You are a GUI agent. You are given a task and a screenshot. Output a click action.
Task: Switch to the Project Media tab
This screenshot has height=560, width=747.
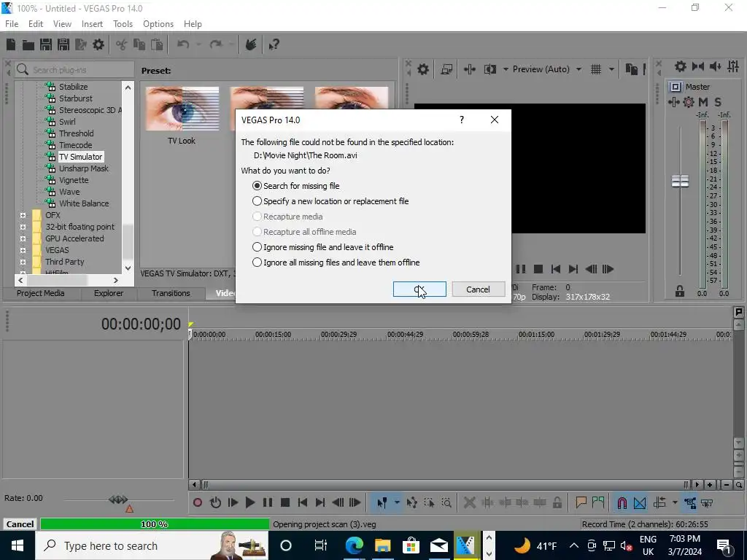(x=41, y=293)
